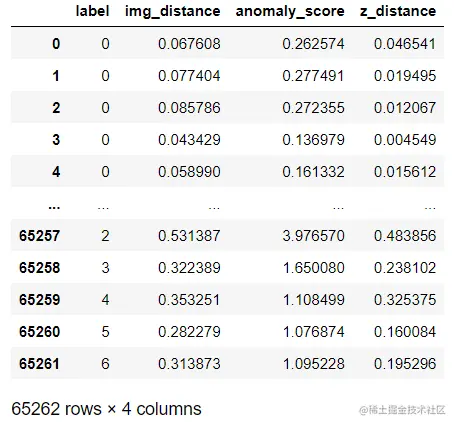Select row index 65259
Screen dimensions: 458x428
coord(40,300)
